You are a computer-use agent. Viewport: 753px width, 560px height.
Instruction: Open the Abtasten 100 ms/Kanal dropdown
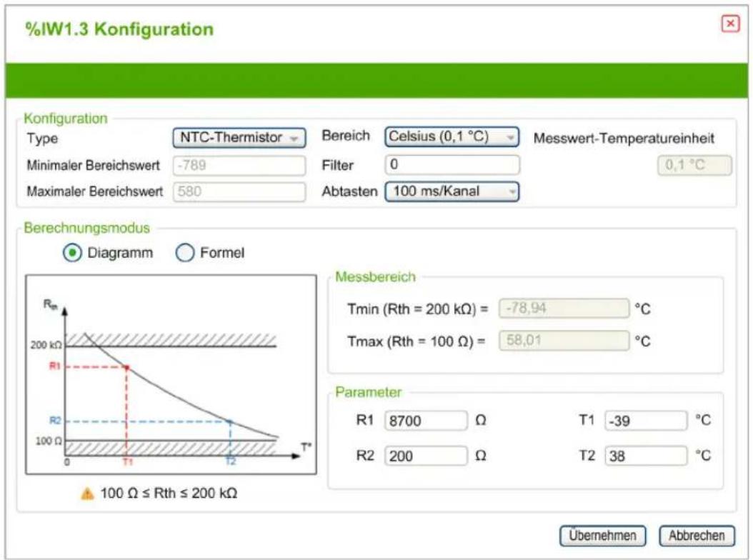[x=452, y=191]
